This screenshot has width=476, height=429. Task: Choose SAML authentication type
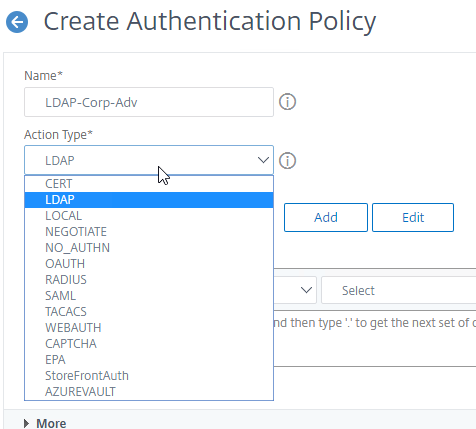tap(149, 296)
